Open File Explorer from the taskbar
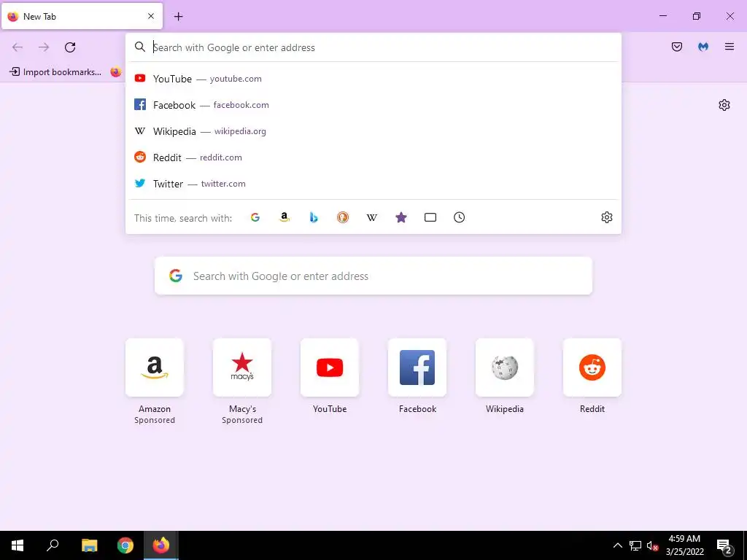This screenshot has height=560, width=747. click(x=89, y=545)
